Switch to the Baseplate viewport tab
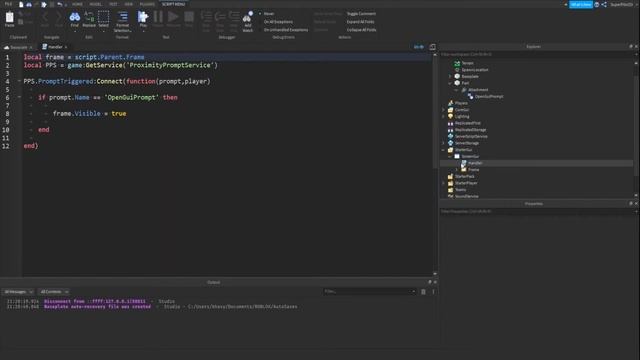640x360 pixels. click(18, 47)
